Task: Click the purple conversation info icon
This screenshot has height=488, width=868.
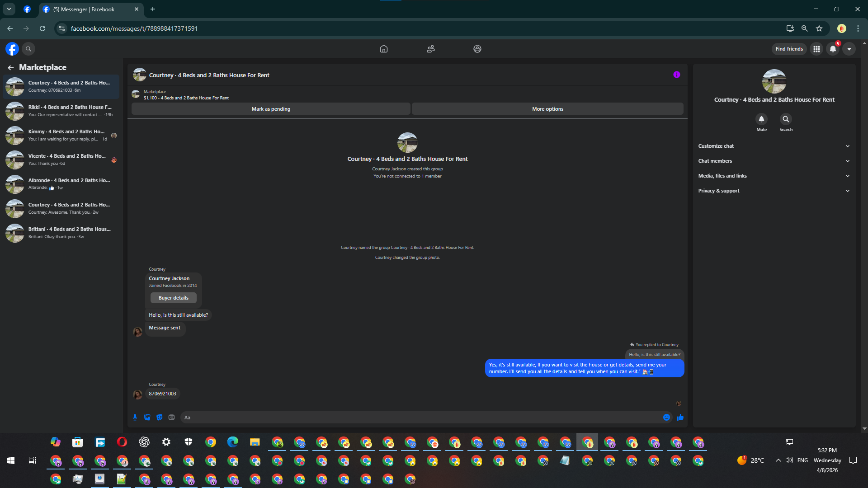Action: click(x=676, y=75)
